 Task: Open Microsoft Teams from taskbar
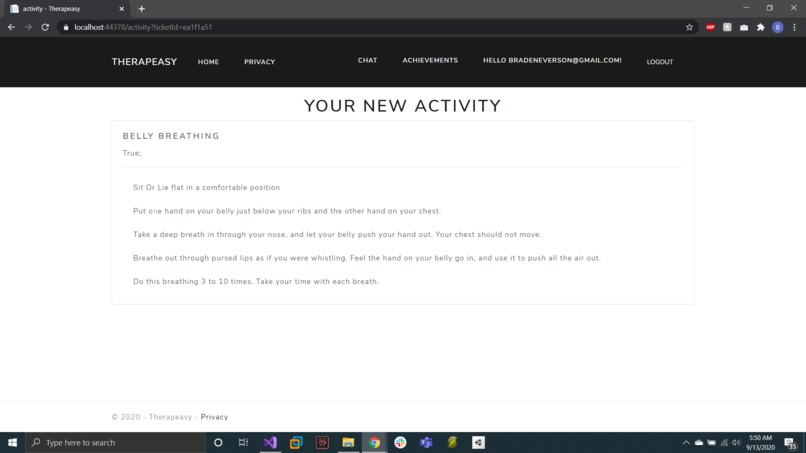[x=426, y=443]
